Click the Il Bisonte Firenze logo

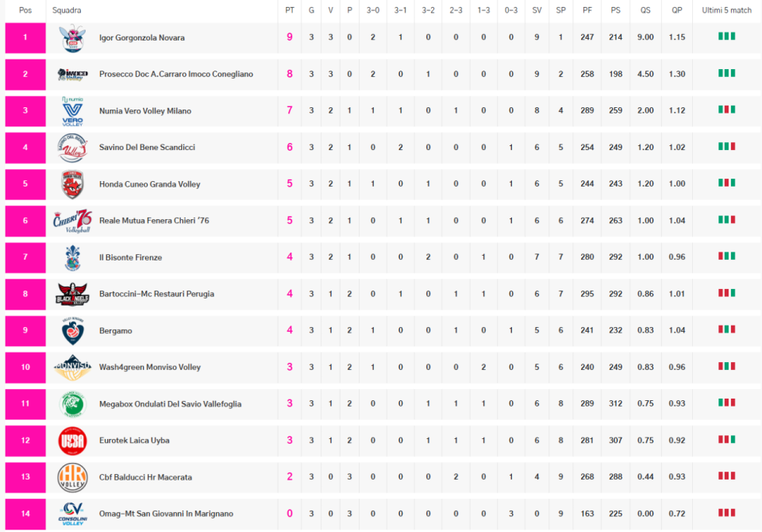tap(72, 257)
